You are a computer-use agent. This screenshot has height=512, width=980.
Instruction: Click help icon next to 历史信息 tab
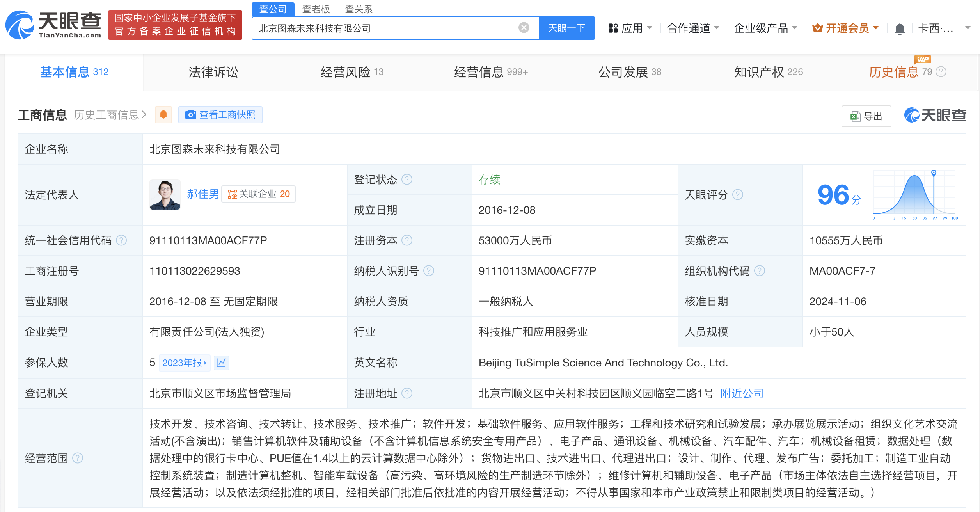(941, 72)
